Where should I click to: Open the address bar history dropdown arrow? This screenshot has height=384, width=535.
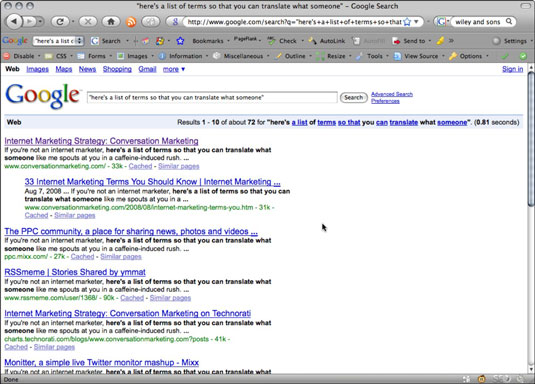coord(416,22)
